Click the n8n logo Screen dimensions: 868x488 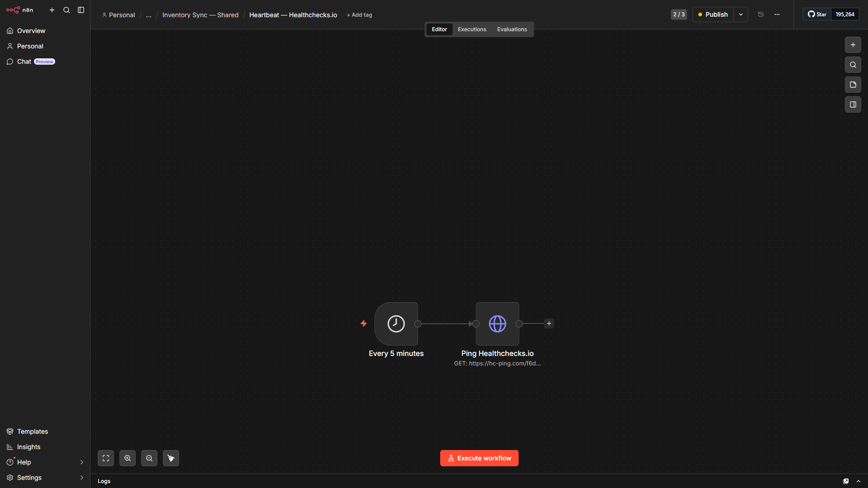point(19,10)
